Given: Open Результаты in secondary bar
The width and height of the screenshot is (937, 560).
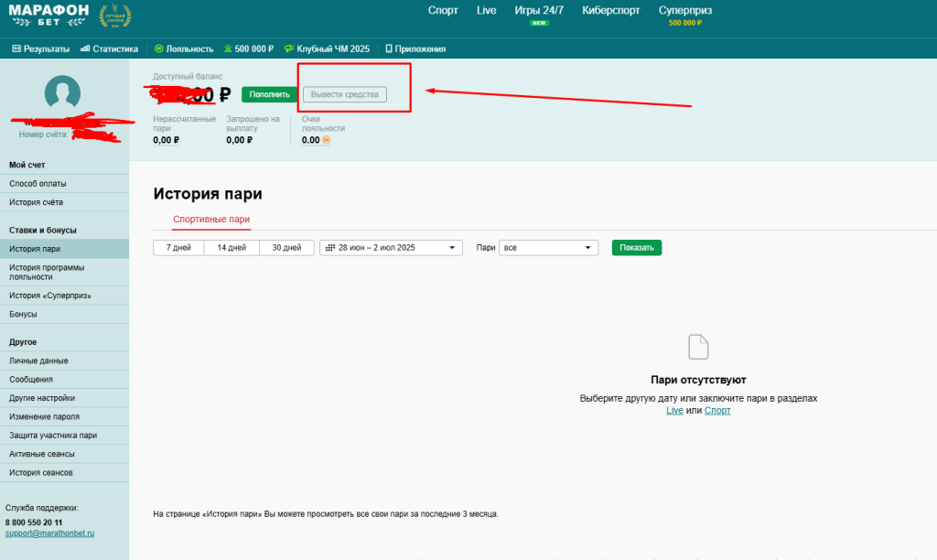Looking at the screenshot, I should tap(40, 49).
